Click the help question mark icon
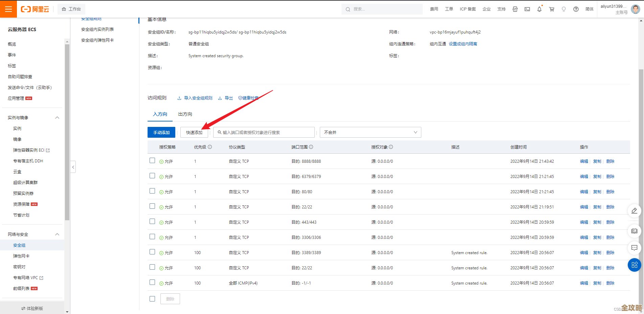 (x=576, y=9)
